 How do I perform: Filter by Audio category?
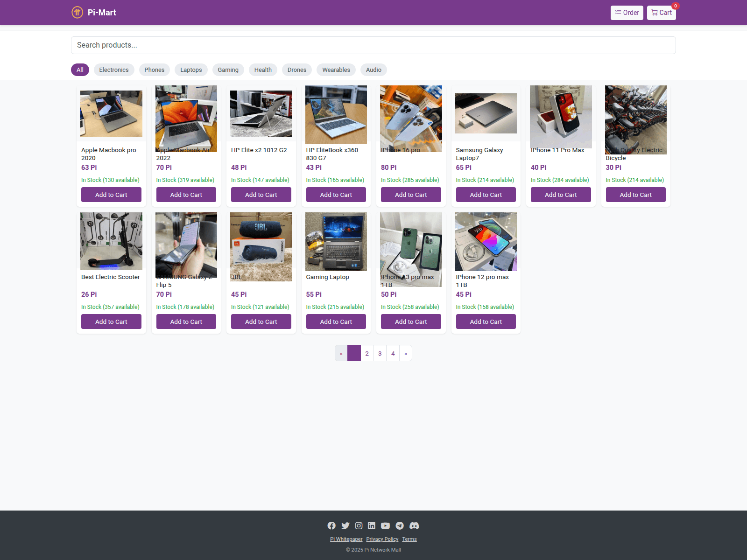click(373, 70)
